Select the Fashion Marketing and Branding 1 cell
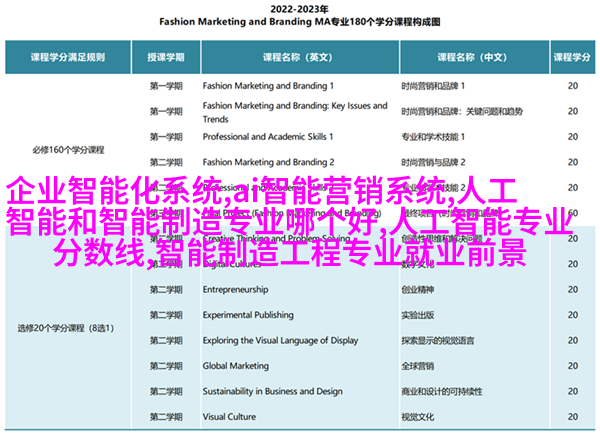Screen dimensions: 600x435 270,86
